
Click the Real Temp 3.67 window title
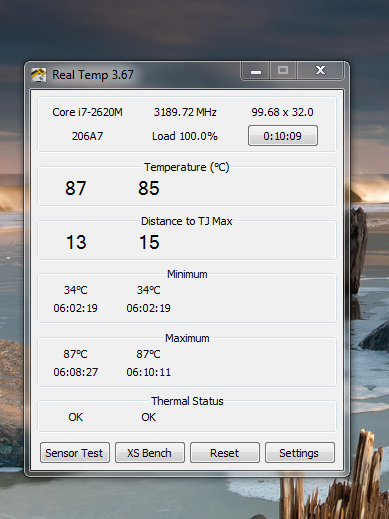[x=93, y=75]
